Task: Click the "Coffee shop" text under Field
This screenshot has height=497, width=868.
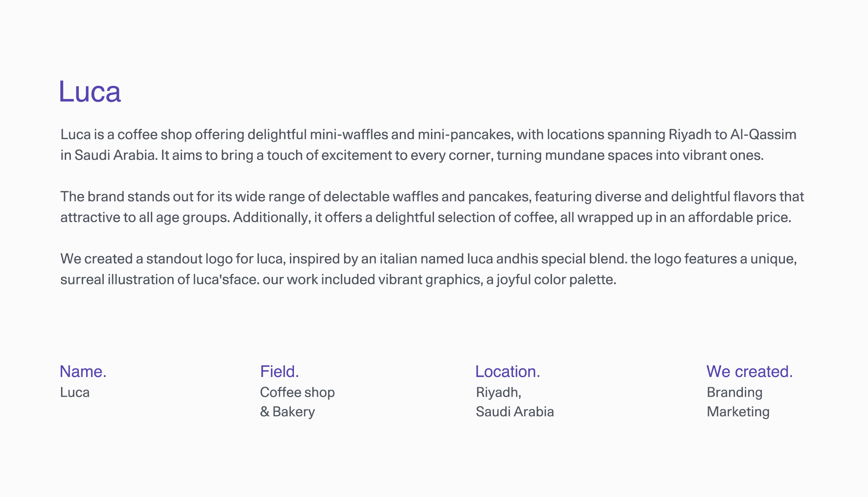Action: click(297, 392)
